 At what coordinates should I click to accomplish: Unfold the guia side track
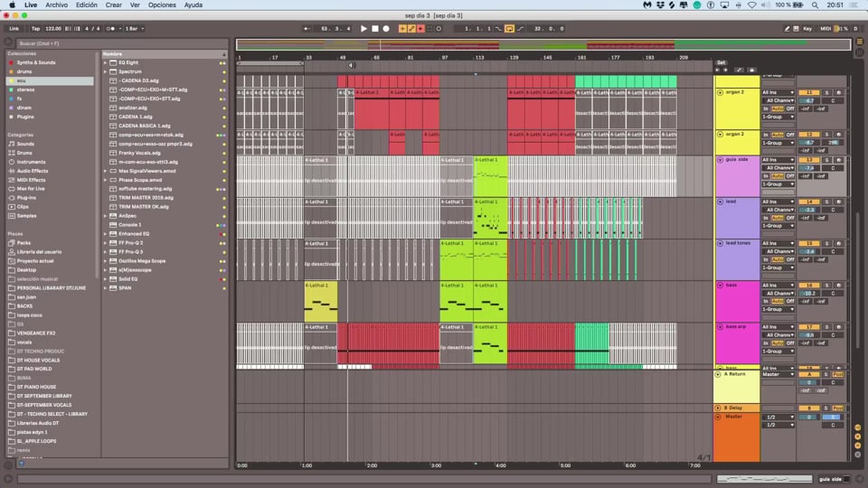pos(721,160)
